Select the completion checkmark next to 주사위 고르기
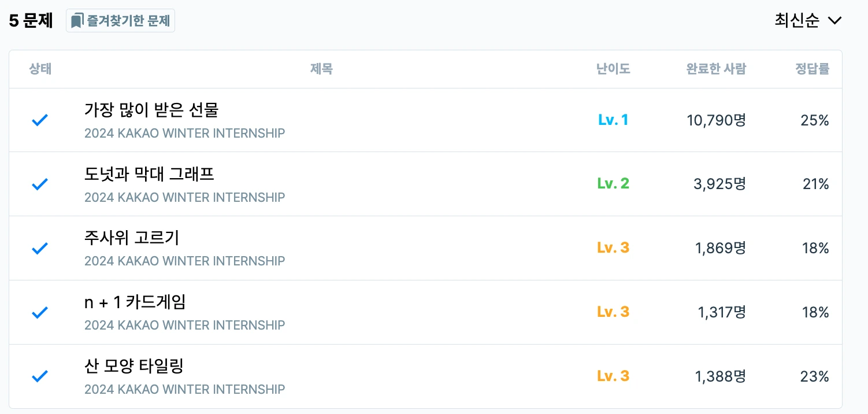 40,248
